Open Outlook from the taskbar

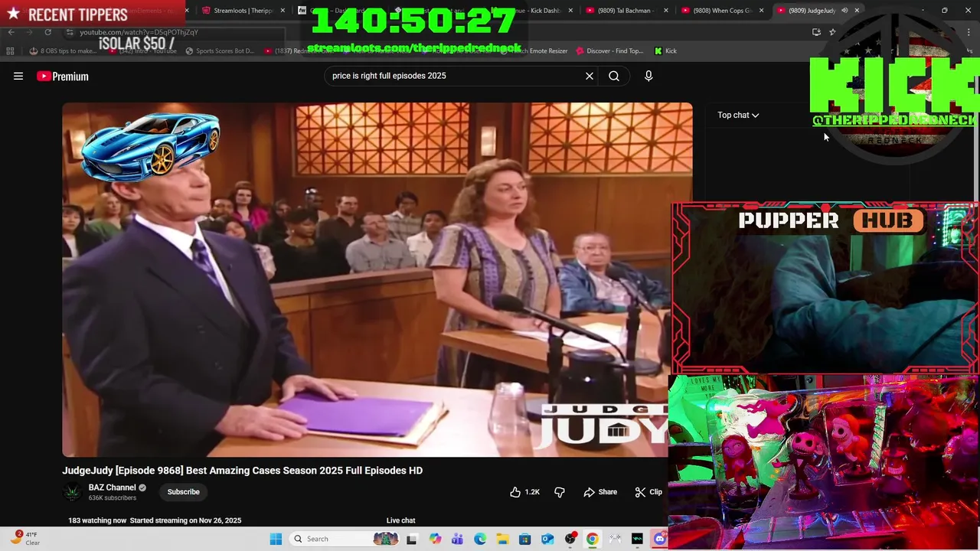[547, 539]
